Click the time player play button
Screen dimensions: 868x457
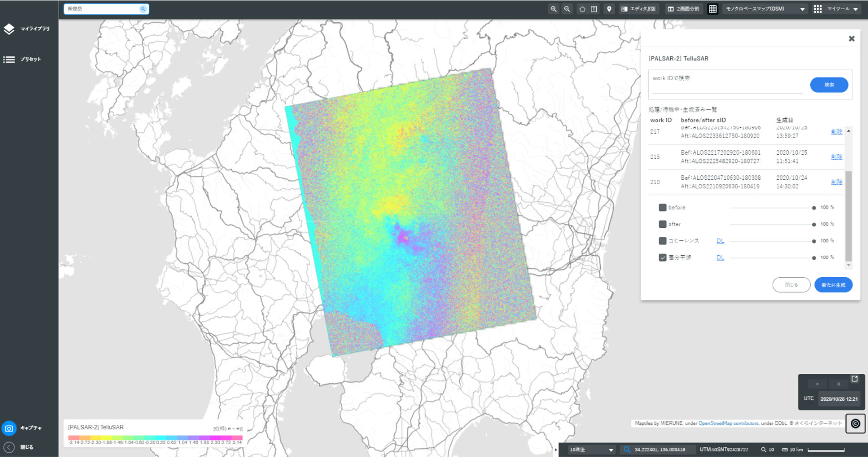pyautogui.click(x=817, y=384)
